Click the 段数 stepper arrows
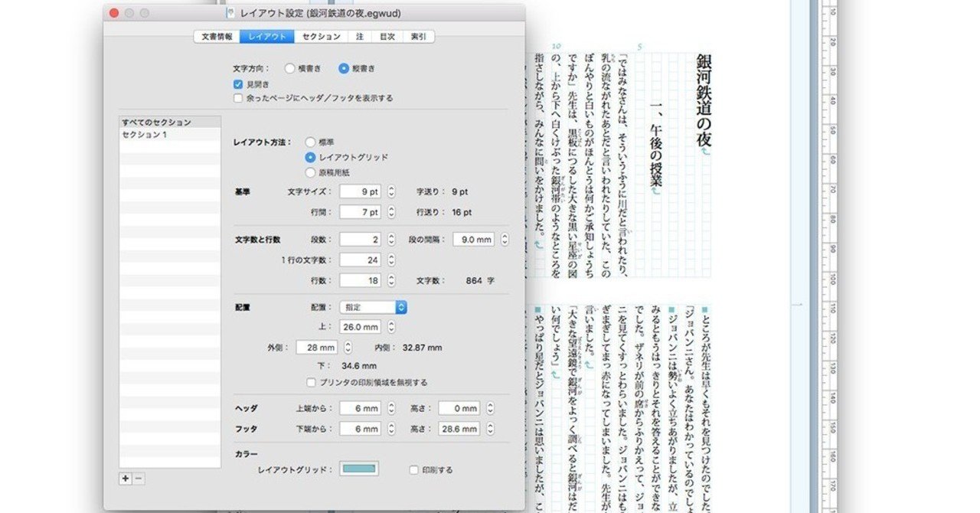Image resolution: width=980 pixels, height=513 pixels. (391, 240)
